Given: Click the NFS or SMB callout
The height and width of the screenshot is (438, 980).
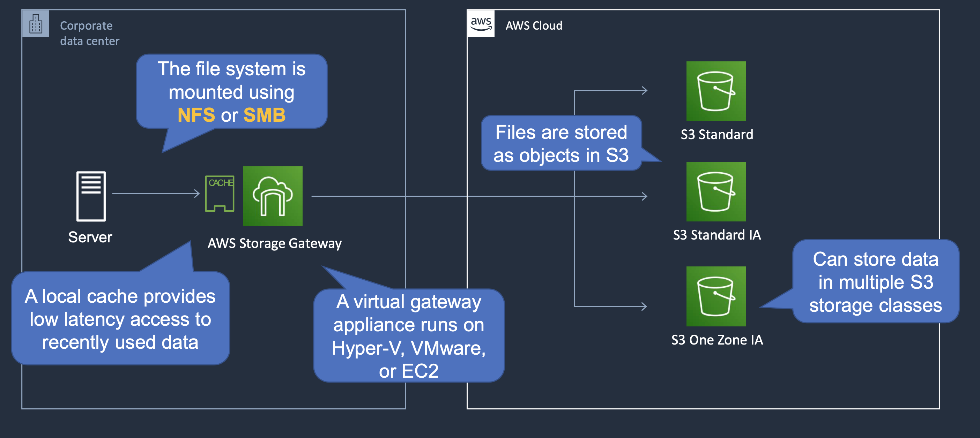Looking at the screenshot, I should click(231, 92).
